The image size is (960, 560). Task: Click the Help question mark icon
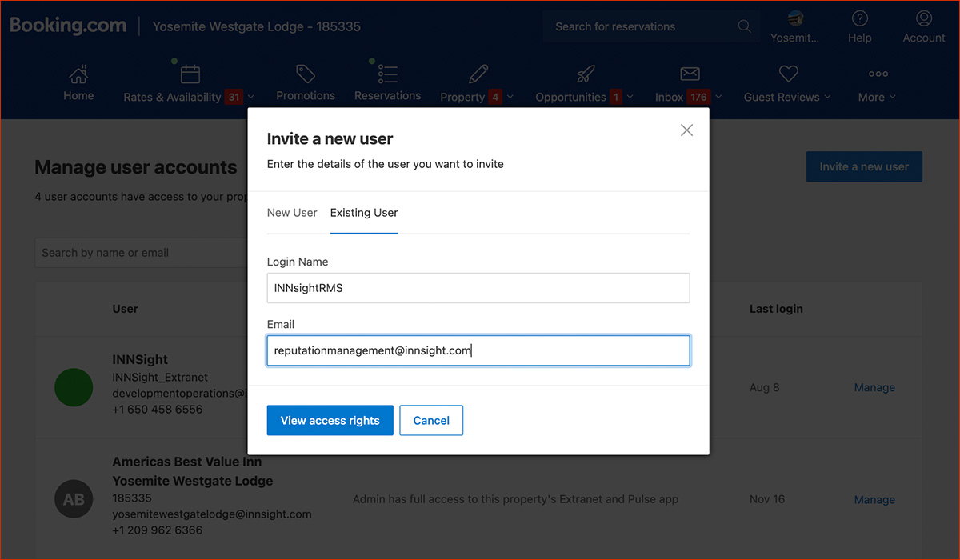[x=860, y=18]
